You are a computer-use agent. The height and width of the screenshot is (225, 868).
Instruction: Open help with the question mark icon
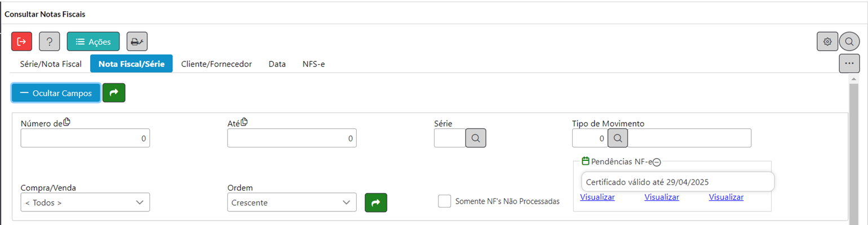pyautogui.click(x=50, y=42)
